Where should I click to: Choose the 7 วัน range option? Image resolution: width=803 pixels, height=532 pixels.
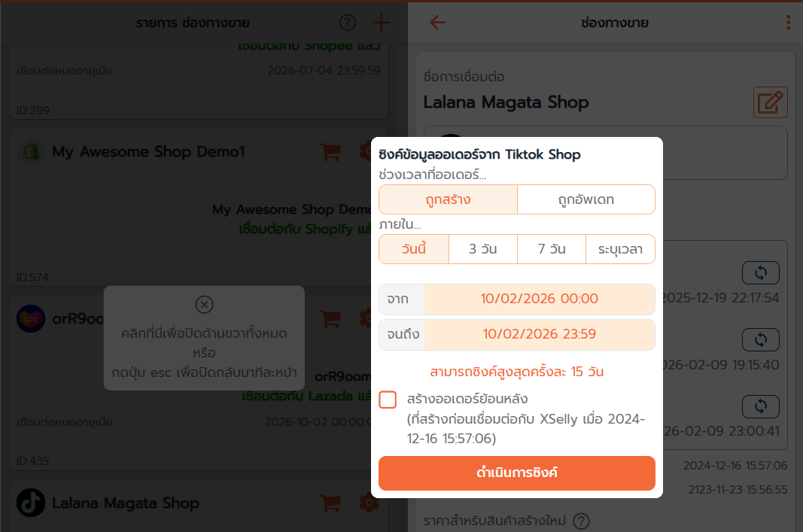(x=552, y=249)
